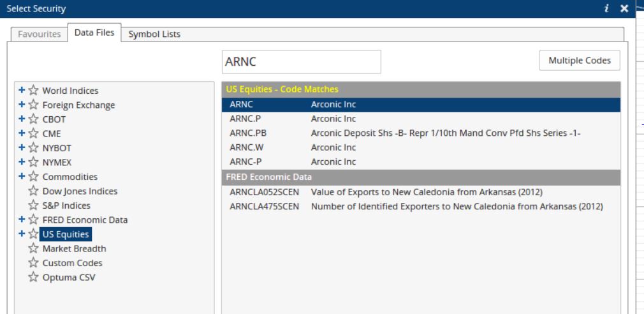
Task: Star the Custom Codes entry
Action: (33, 263)
